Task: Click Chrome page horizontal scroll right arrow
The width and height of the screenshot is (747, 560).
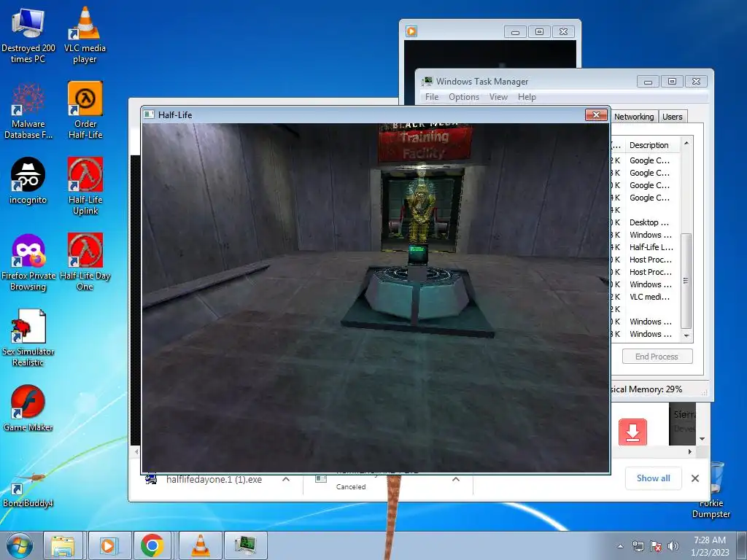Action: 690,451
